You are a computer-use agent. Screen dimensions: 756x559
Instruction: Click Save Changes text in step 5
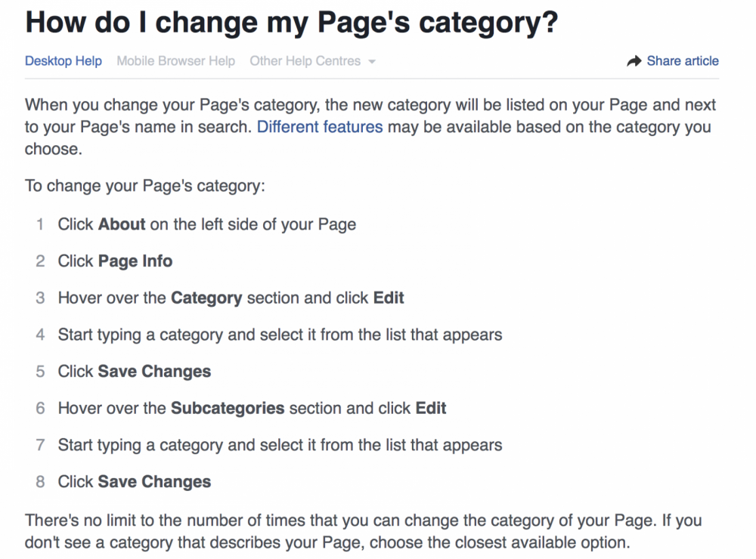(154, 372)
